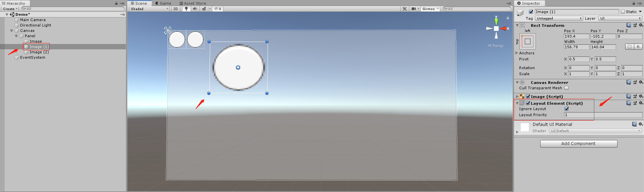Screen dimensions: 644x192
Task: Toggle scene lighting with the lightbulb icon
Action: coord(186,9)
